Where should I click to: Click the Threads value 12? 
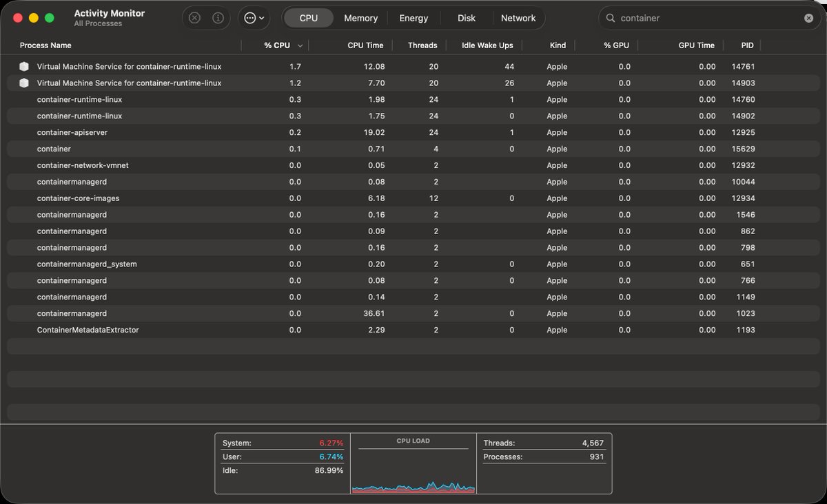(x=433, y=198)
